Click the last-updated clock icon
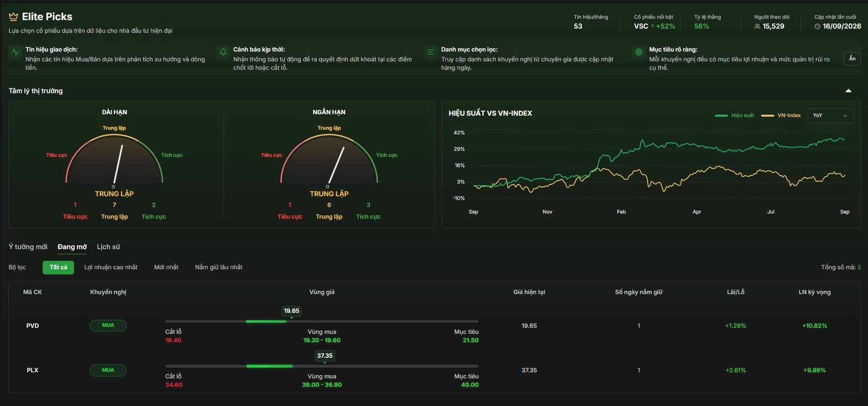 tap(817, 27)
